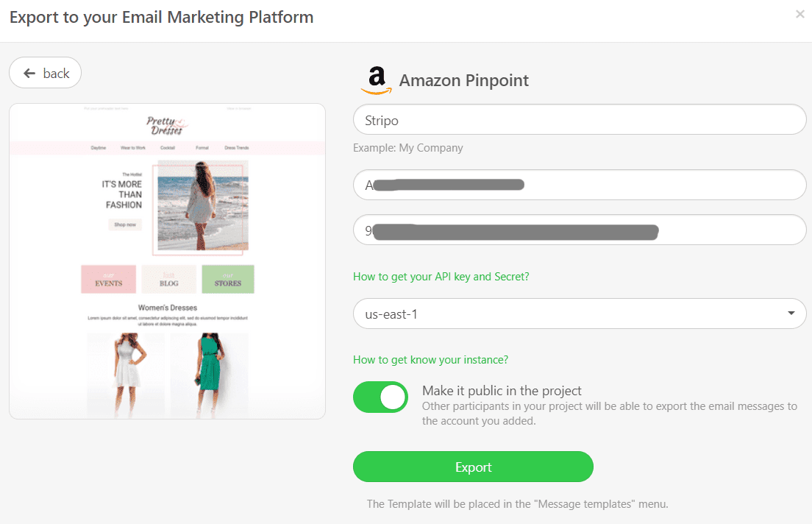Focus the Stripo account name field
Viewport: 812px width, 524px height.
[x=580, y=120]
